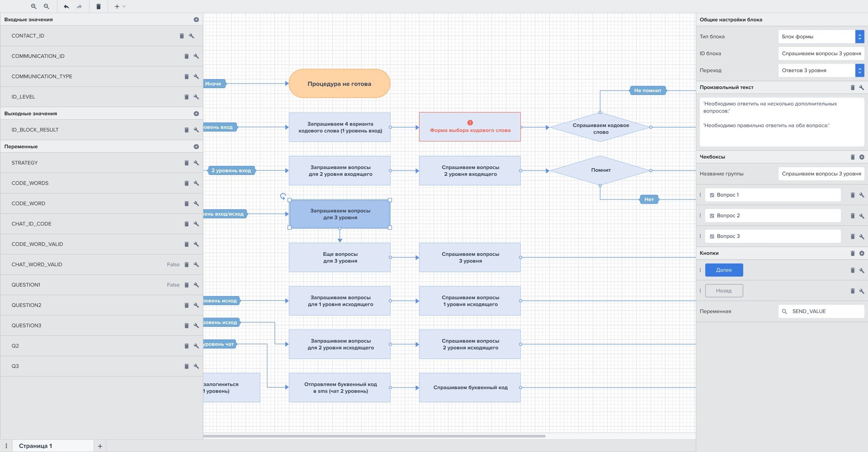Edit Вопрос 3 with the wrench icon
This screenshot has width=868, height=452.
(862, 237)
